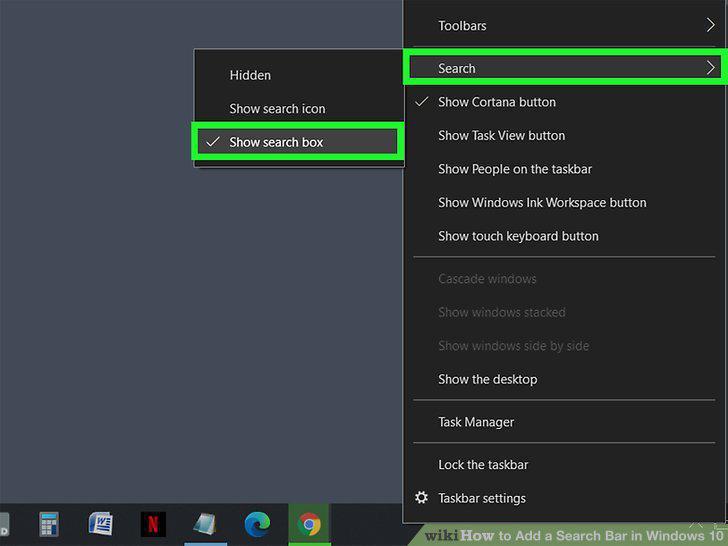
Task: Click greyed-out Show windows stacked
Action: (x=564, y=312)
